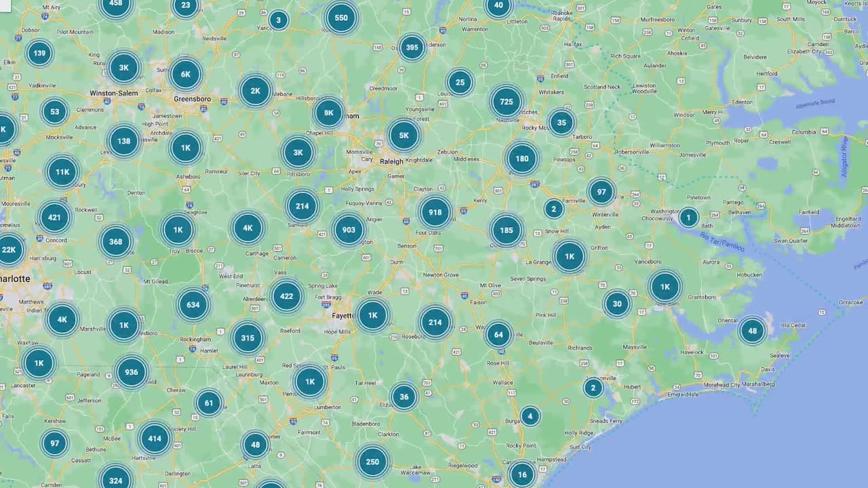Screen dimensions: 868x488
Task: Expand the 11K cluster marker
Action: click(62, 172)
